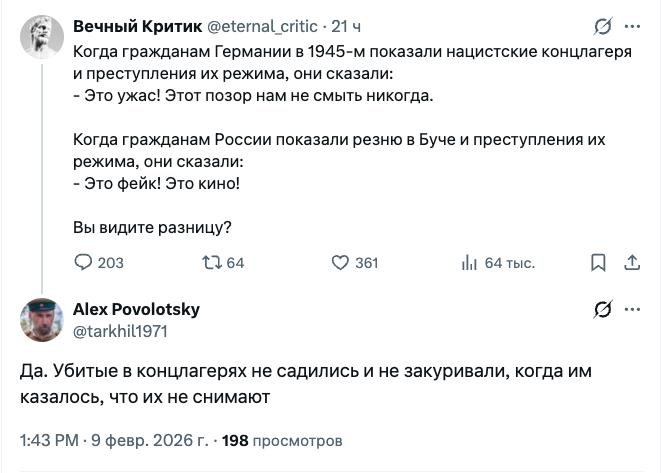This screenshot has height=473, width=661.
Task: Open Вечный Критик profile avatar
Action: pos(42,37)
